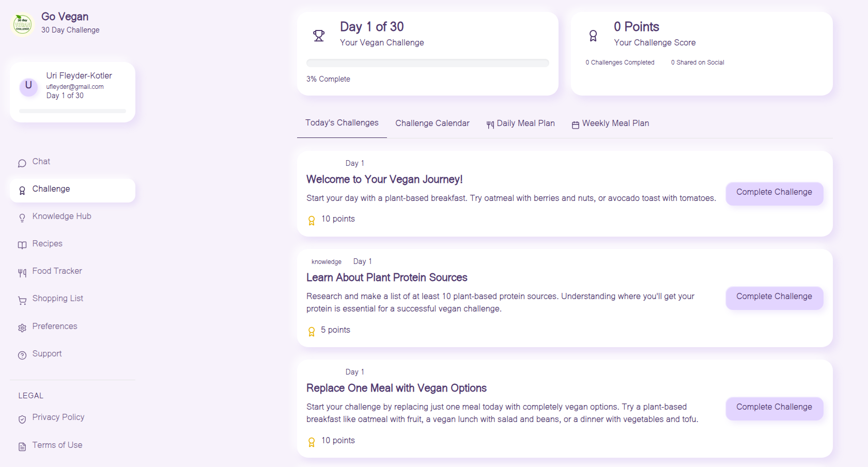Viewport: 868px width, 467px height.
Task: Complete the Learn About Plant Protein Sources challenge
Action: (774, 298)
